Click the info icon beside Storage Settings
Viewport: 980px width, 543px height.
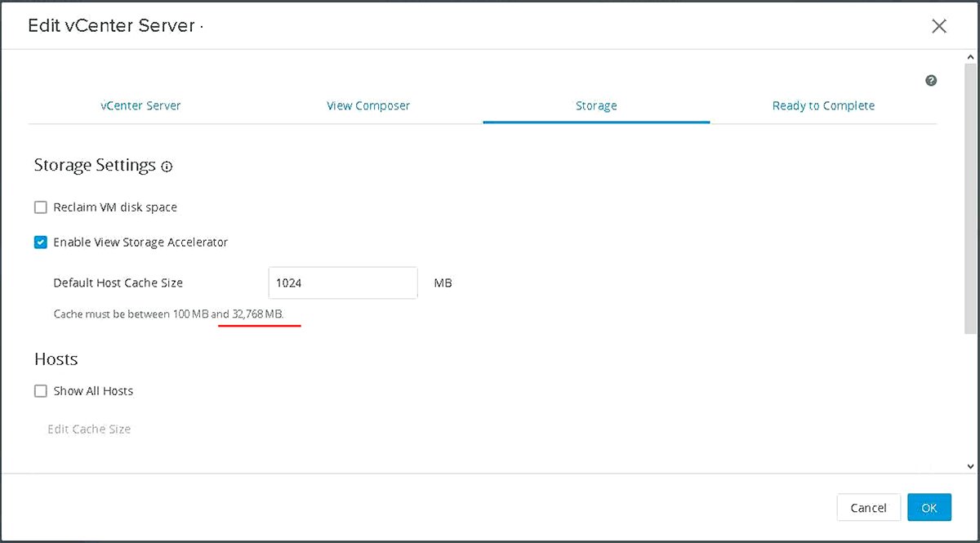[167, 167]
